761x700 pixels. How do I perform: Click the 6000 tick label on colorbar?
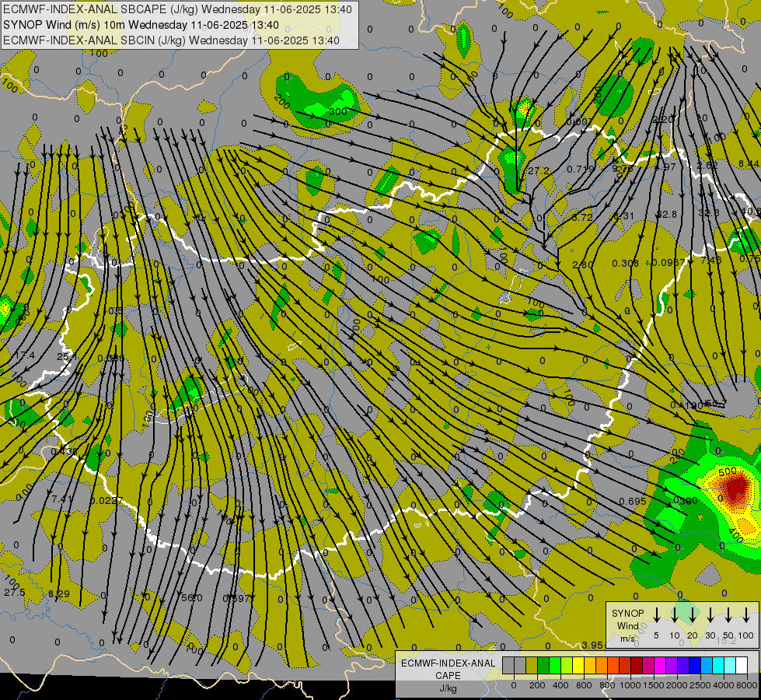click(747, 685)
